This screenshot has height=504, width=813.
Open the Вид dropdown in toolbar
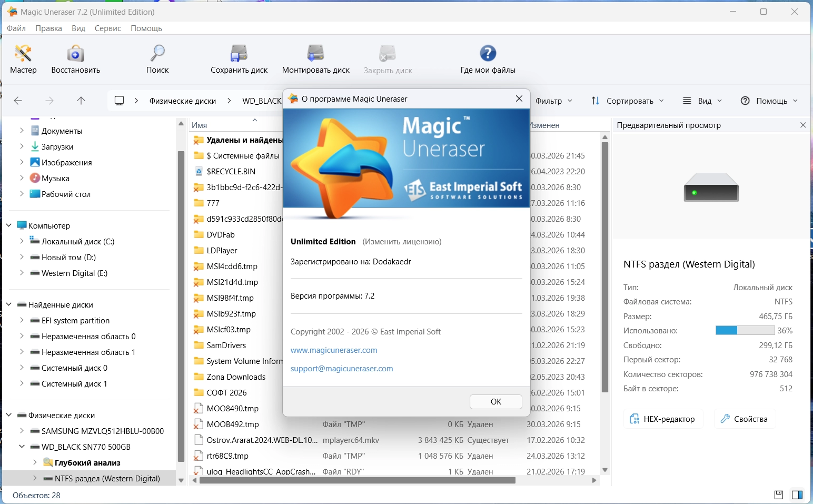point(702,101)
